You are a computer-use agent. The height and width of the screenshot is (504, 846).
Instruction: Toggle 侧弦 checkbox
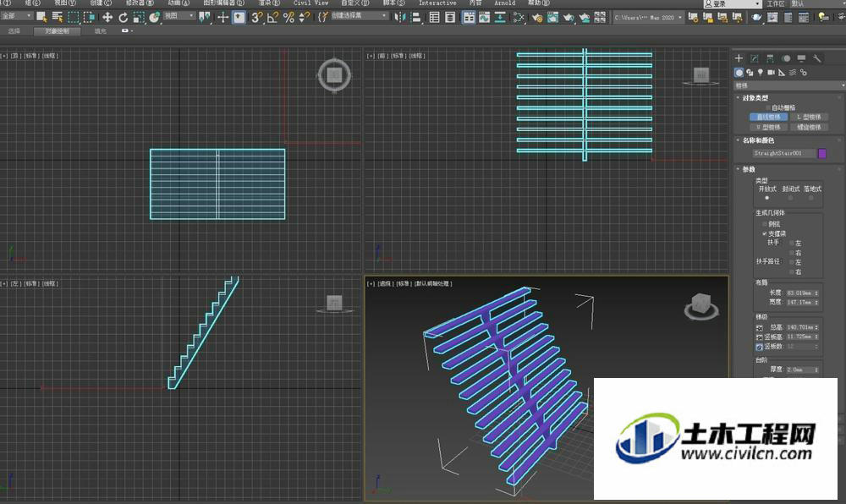[x=765, y=224]
